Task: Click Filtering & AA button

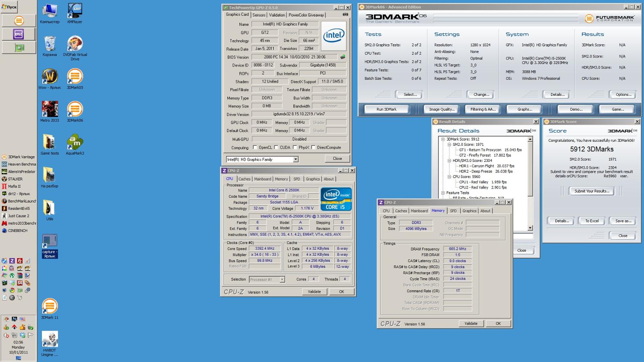Action: point(483,109)
